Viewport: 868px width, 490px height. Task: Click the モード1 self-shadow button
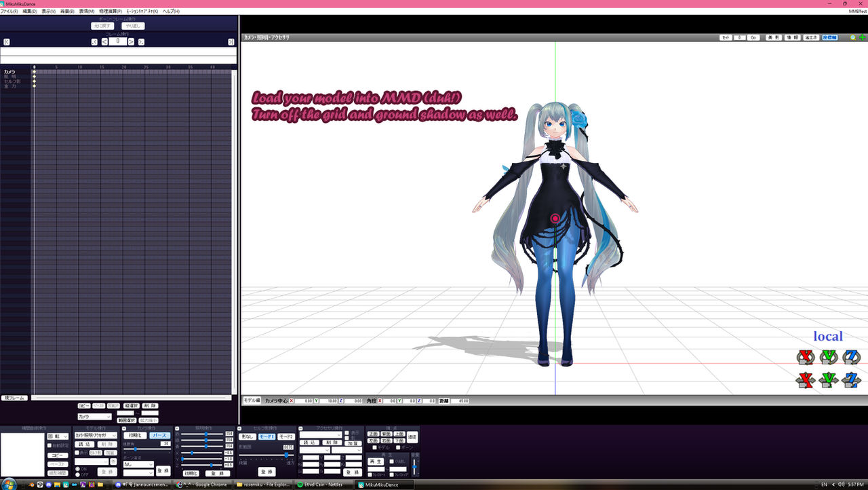pyautogui.click(x=267, y=437)
